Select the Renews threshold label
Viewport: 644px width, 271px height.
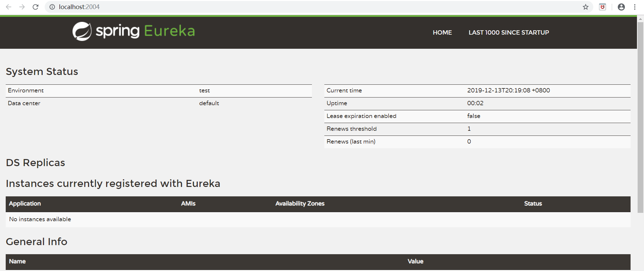pyautogui.click(x=352, y=129)
